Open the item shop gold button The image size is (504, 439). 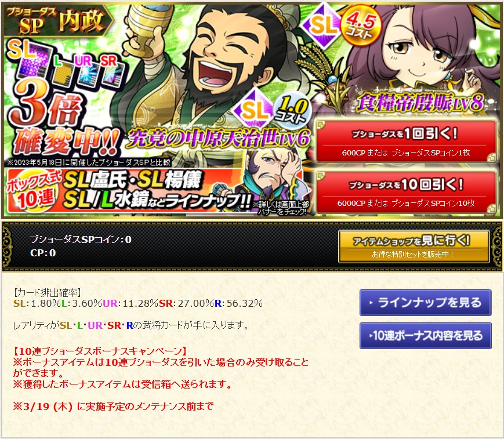point(414,246)
